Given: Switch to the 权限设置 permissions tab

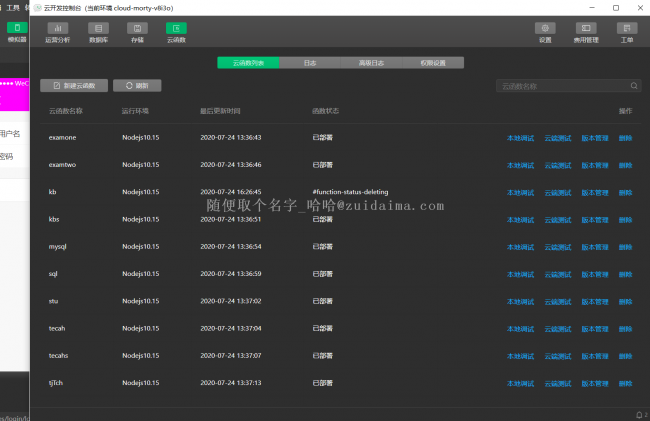Looking at the screenshot, I should [433, 62].
